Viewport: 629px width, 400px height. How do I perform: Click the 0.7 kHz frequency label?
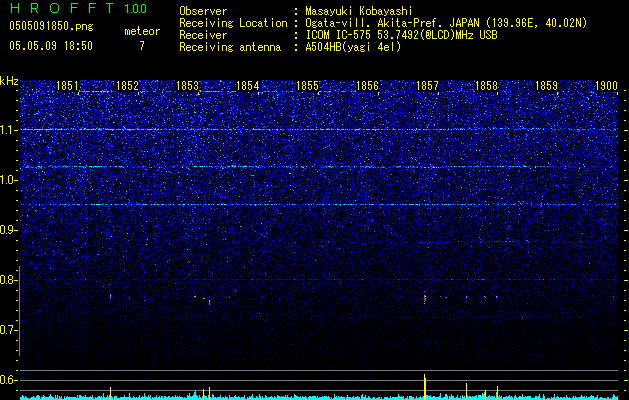pyautogui.click(x=9, y=330)
